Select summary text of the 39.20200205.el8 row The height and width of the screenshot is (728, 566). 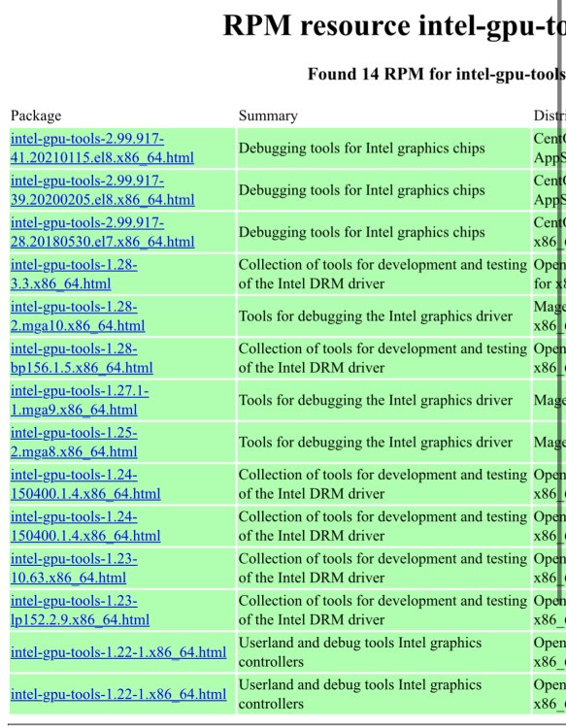[x=362, y=190]
